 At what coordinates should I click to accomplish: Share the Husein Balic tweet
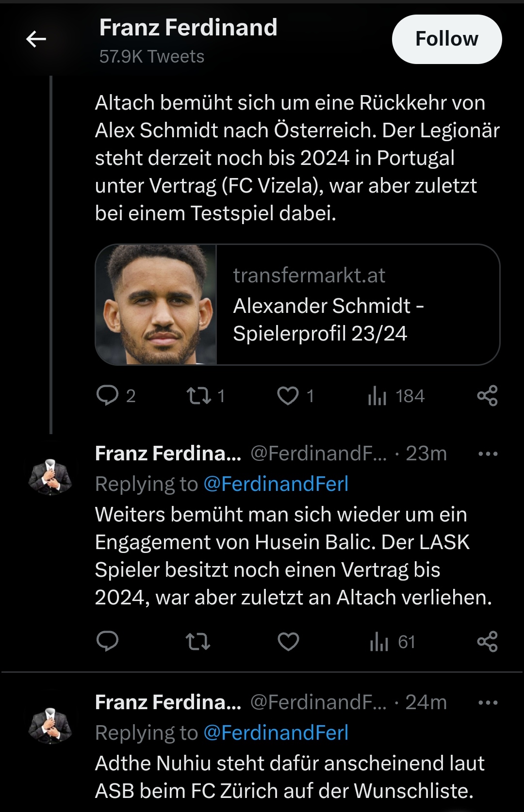[x=487, y=642]
